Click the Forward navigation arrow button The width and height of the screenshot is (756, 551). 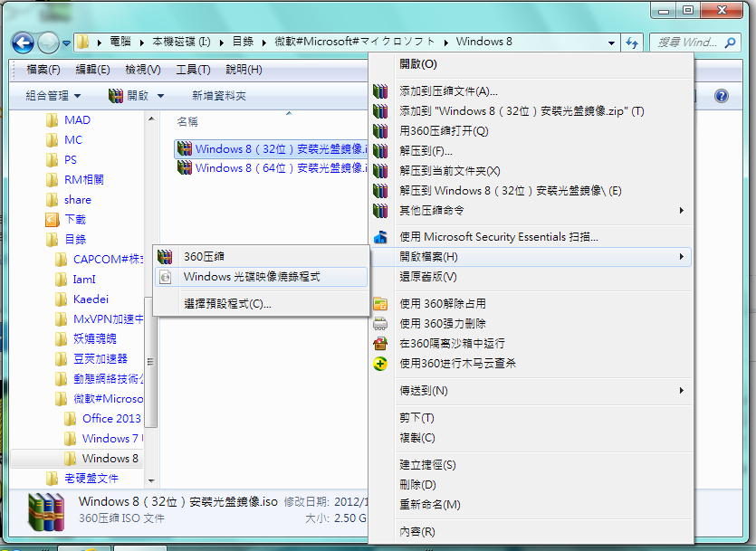[48, 43]
